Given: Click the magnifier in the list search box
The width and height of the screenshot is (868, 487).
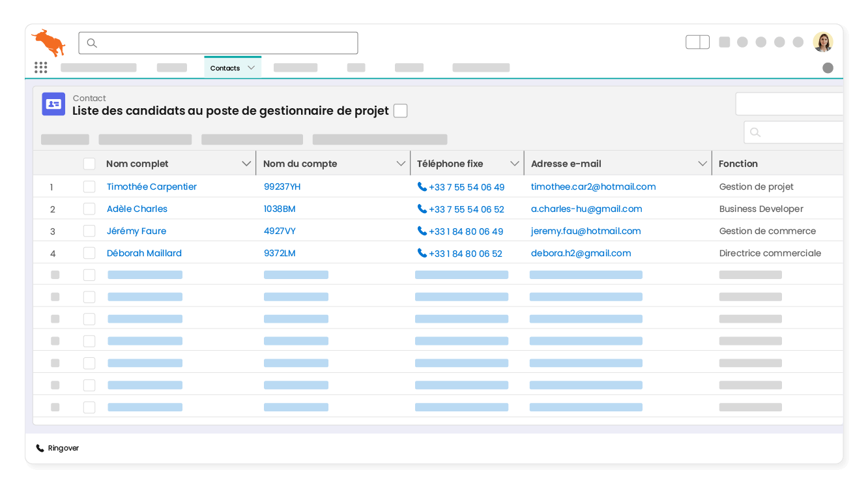Looking at the screenshot, I should coord(755,132).
